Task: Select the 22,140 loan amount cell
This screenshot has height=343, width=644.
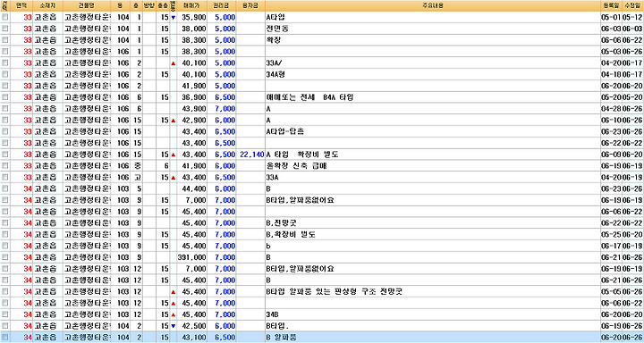Action: [251, 155]
